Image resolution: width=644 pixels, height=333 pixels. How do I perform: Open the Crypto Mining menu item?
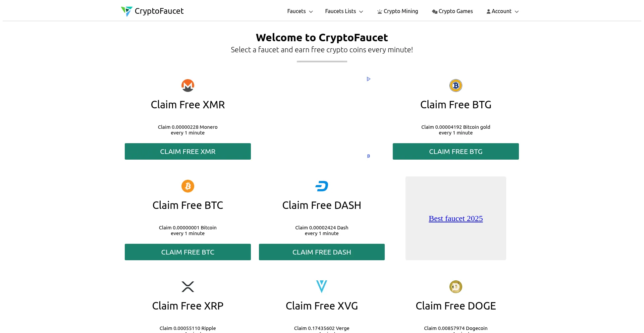401,11
